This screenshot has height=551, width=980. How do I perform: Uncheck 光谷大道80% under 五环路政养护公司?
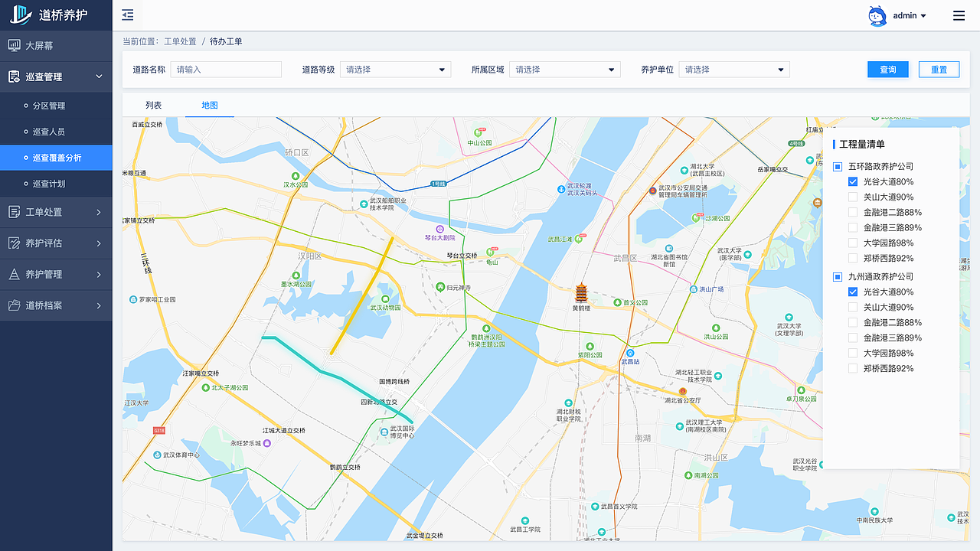(x=853, y=181)
